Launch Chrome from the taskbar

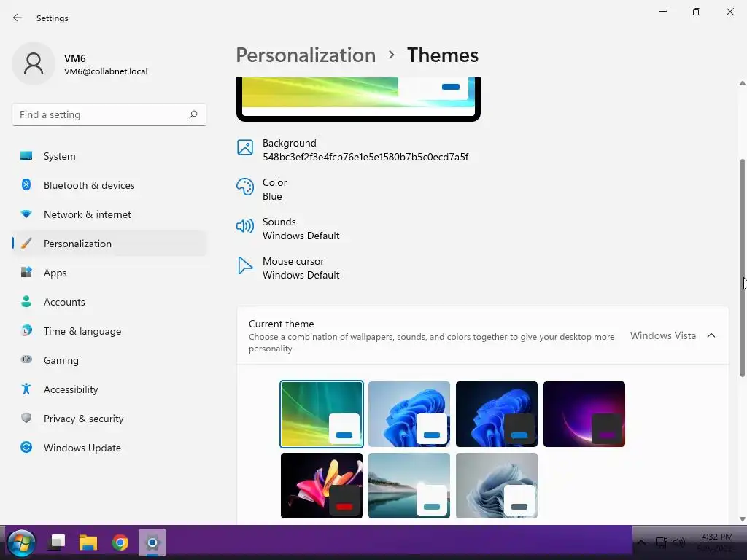point(120,542)
